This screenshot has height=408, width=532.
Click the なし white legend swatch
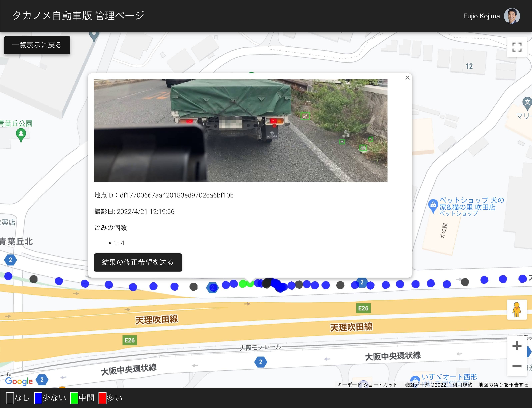point(10,398)
